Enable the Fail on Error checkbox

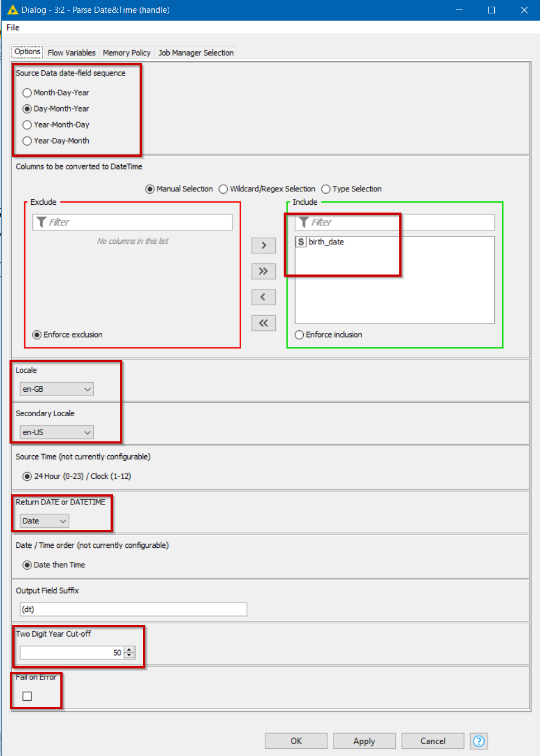[x=26, y=696]
